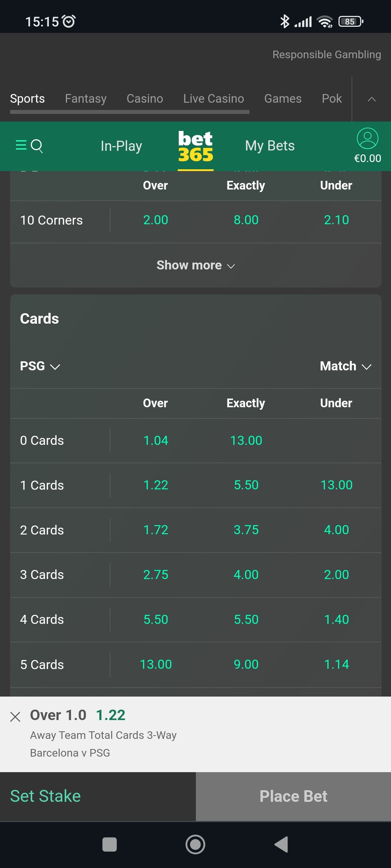Toggle the 10 Corners Exactly 8.00 odds
The image size is (391, 868).
pos(246,220)
